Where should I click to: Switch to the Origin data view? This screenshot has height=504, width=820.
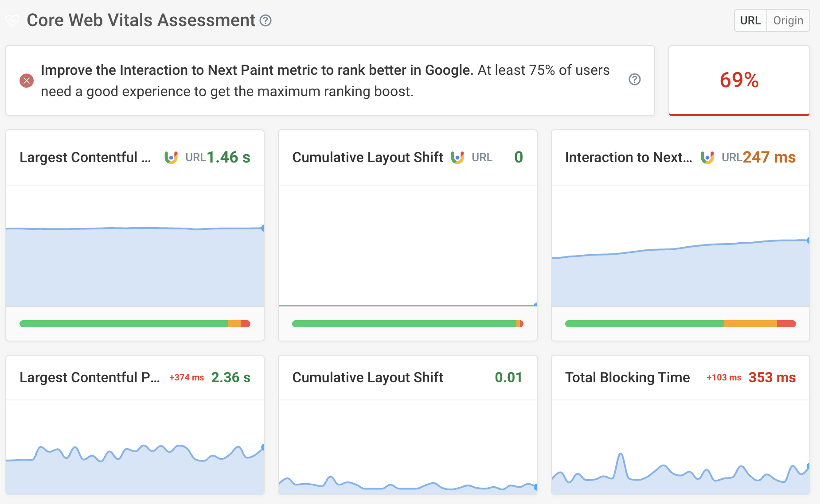(x=788, y=20)
